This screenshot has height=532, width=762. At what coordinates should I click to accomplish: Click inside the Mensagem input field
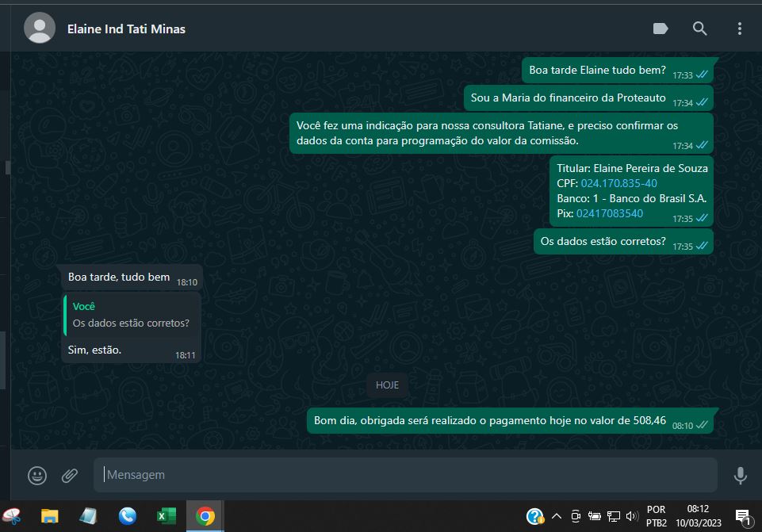pyautogui.click(x=404, y=475)
